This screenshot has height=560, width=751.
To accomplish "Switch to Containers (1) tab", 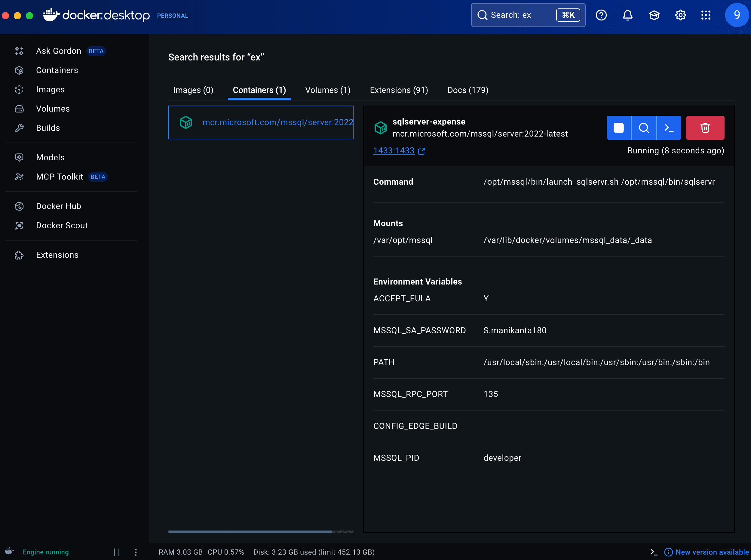I will coord(259,90).
